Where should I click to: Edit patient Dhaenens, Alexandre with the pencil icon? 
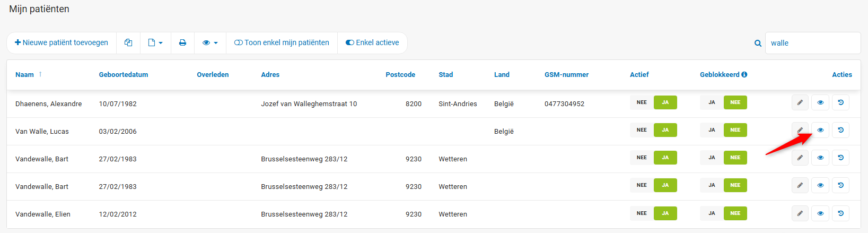[x=800, y=102]
